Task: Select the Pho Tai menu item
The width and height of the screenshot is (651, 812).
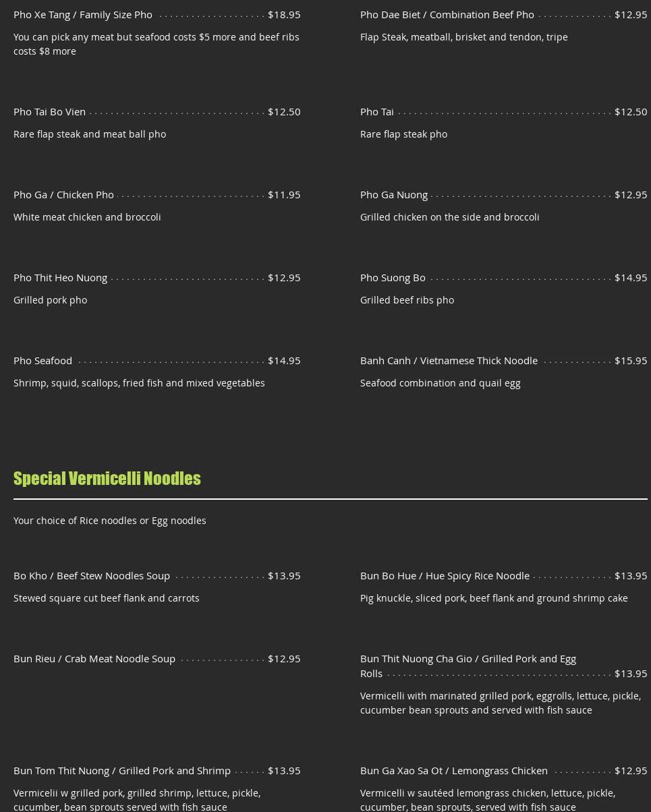Action: tap(376, 111)
